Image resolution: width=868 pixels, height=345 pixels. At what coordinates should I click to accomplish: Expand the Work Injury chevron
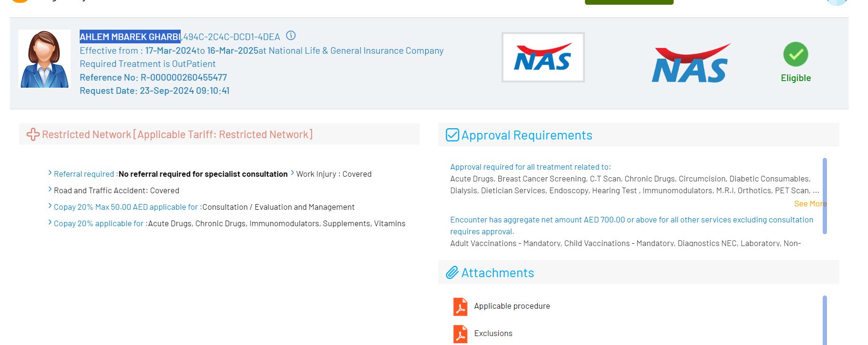point(292,173)
